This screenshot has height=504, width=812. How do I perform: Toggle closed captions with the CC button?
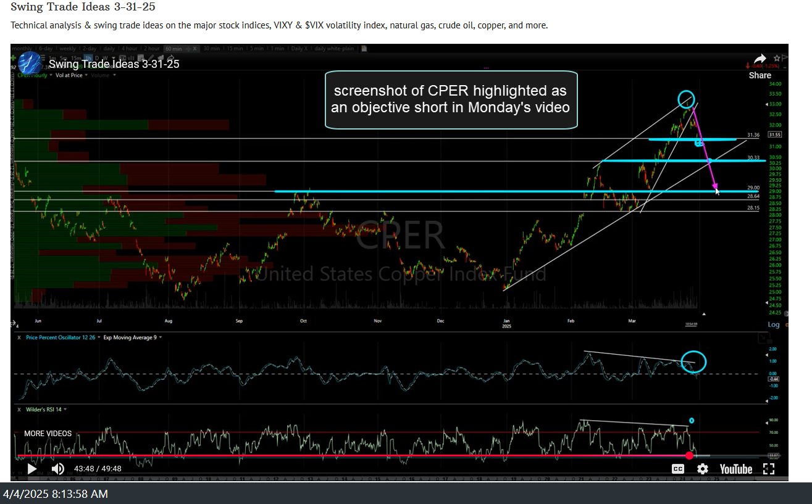(x=678, y=469)
